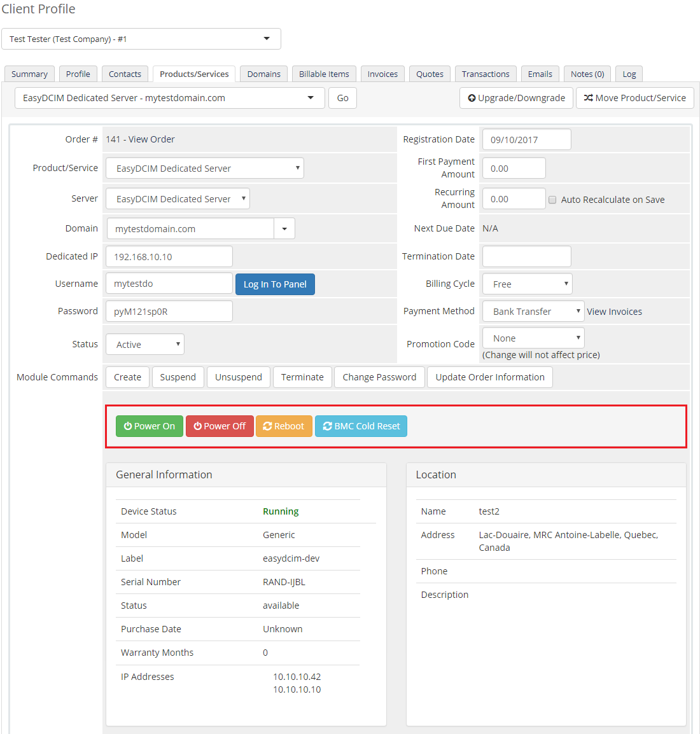Click the Registration Date field
This screenshot has height=734, width=700.
pyautogui.click(x=527, y=139)
